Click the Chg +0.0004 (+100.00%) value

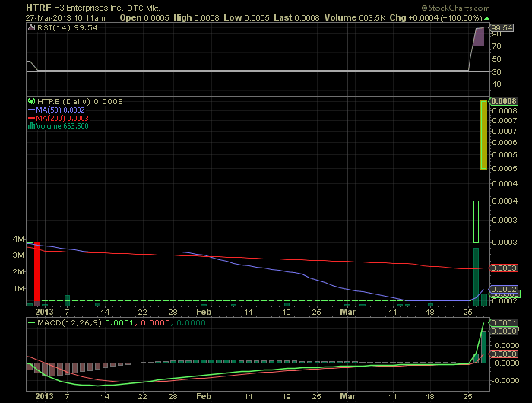pyautogui.click(x=435, y=18)
